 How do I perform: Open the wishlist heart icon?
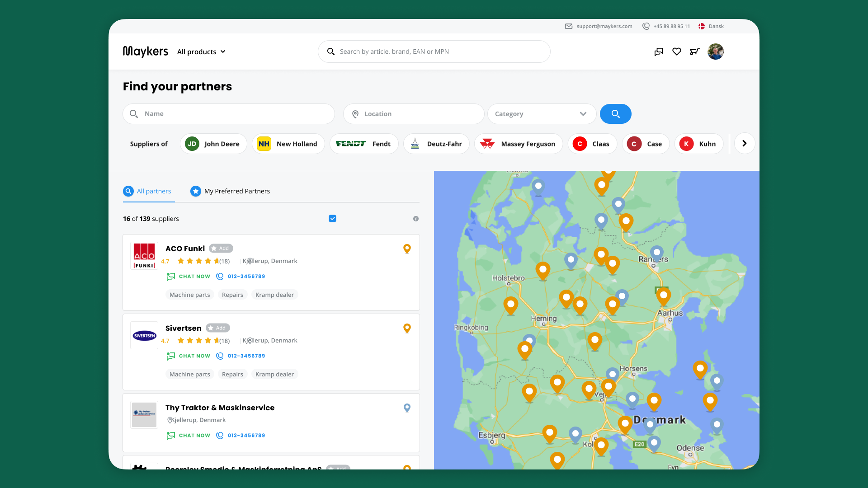coord(677,52)
